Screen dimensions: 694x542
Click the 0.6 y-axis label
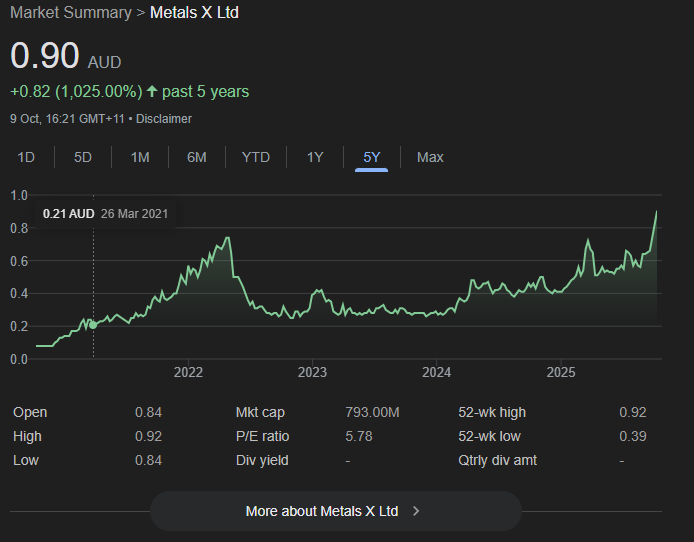(x=19, y=261)
